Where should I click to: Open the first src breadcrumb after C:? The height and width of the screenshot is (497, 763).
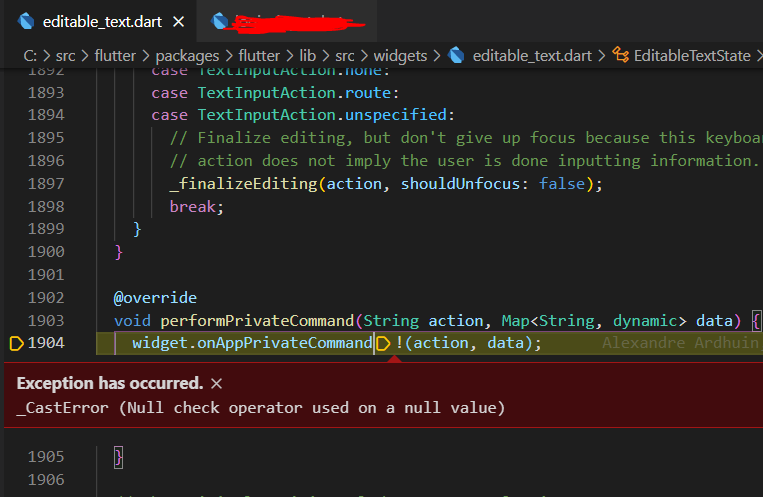click(x=65, y=55)
